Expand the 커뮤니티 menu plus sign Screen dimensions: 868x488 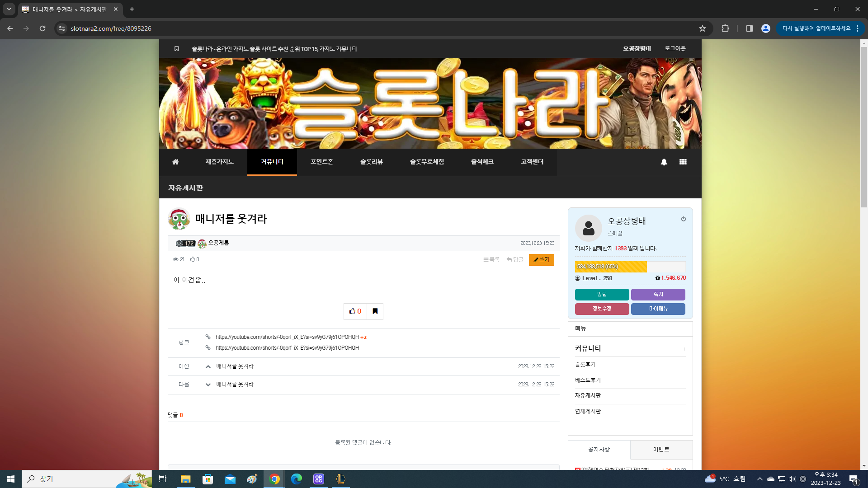coord(684,349)
